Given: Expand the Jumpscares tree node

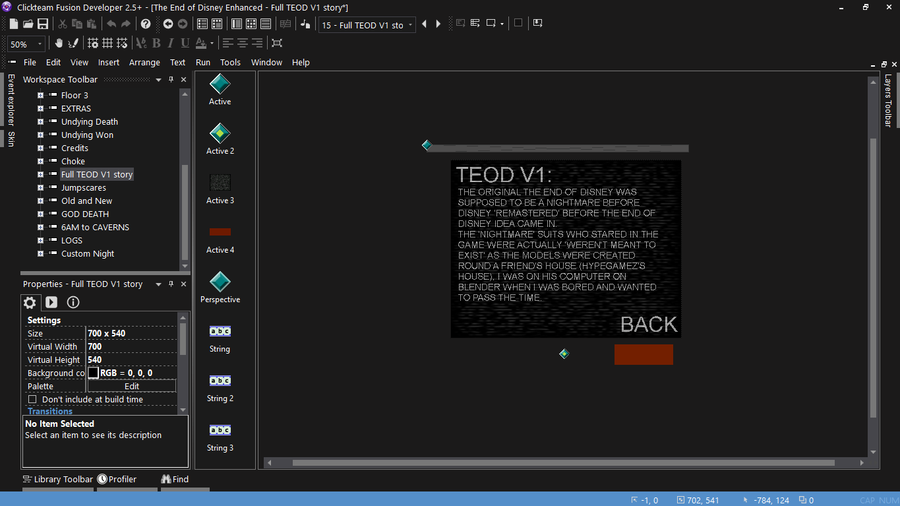Looking at the screenshot, I should pos(40,188).
